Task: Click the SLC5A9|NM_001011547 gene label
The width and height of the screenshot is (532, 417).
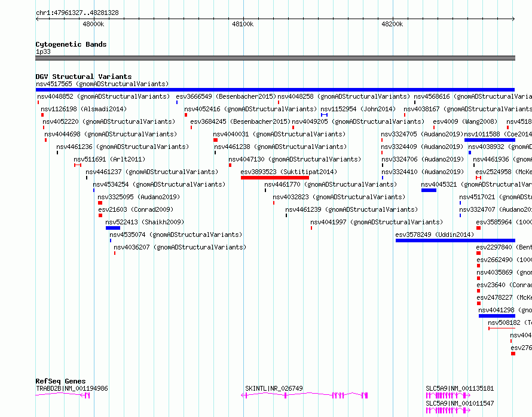Action: point(460,403)
